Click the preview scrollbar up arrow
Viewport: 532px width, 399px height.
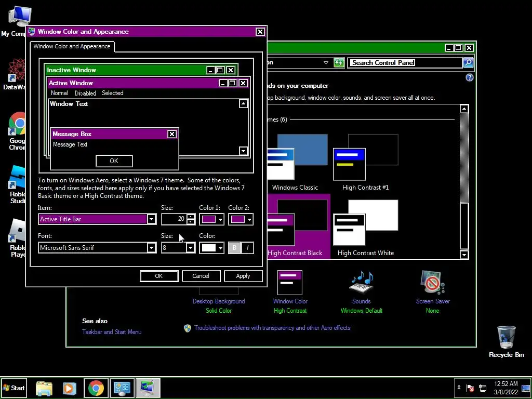pyautogui.click(x=243, y=104)
